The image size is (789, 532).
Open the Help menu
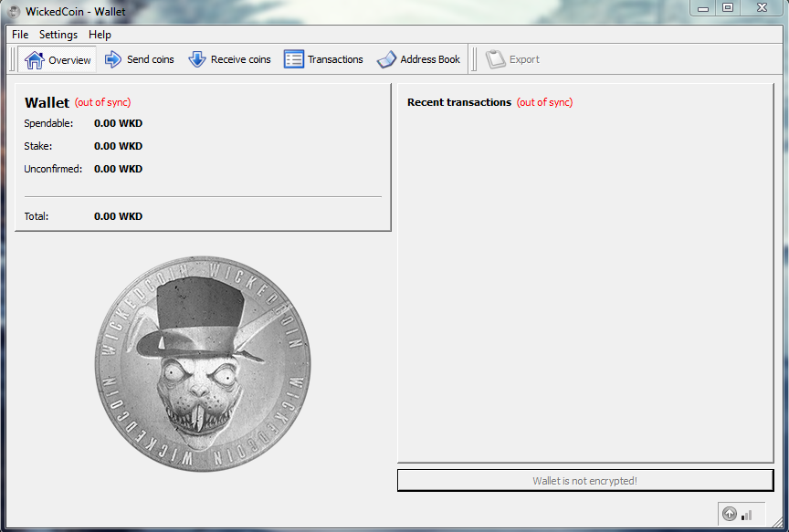tap(100, 34)
